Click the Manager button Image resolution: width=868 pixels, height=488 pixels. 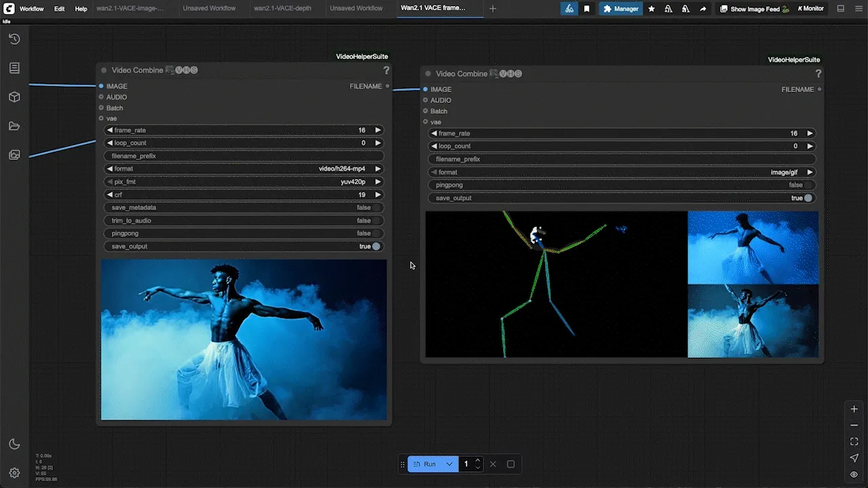(620, 9)
